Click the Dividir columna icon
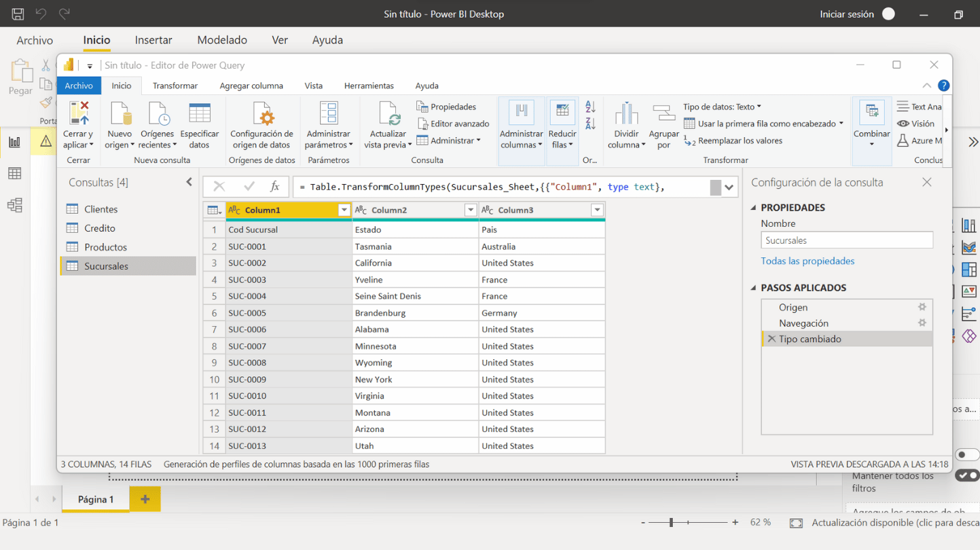Viewport: 980px width, 550px height. tap(626, 113)
